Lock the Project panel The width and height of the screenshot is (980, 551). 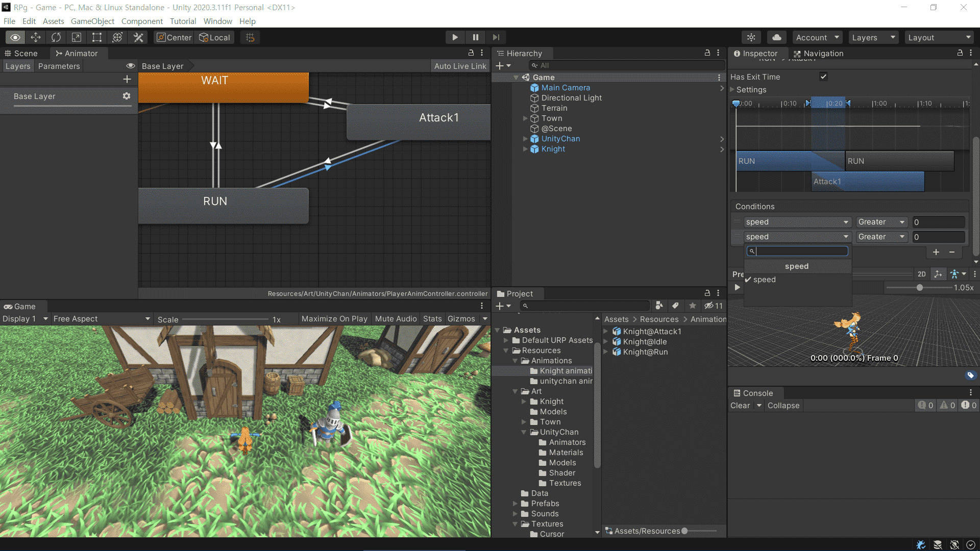(x=707, y=293)
